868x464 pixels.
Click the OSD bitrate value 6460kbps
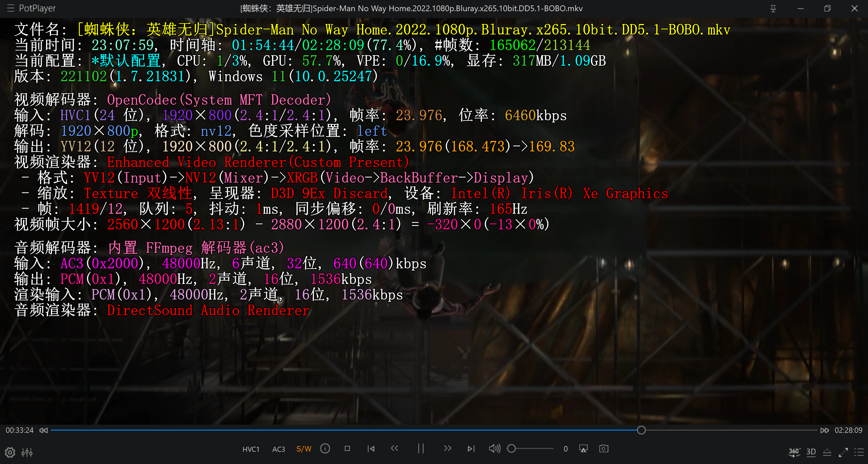tap(536, 116)
